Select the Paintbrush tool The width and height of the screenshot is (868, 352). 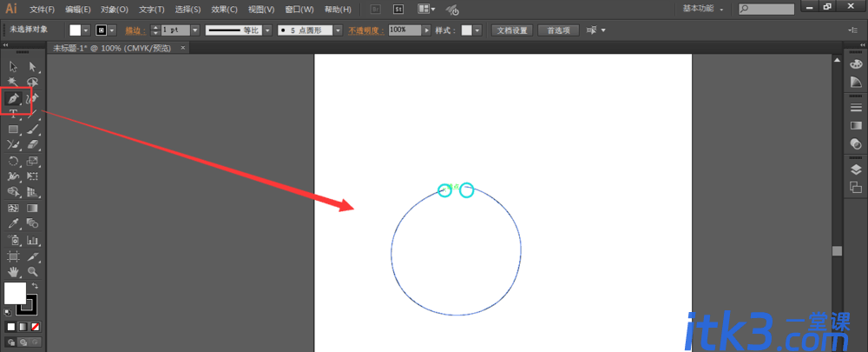pyautogui.click(x=32, y=130)
